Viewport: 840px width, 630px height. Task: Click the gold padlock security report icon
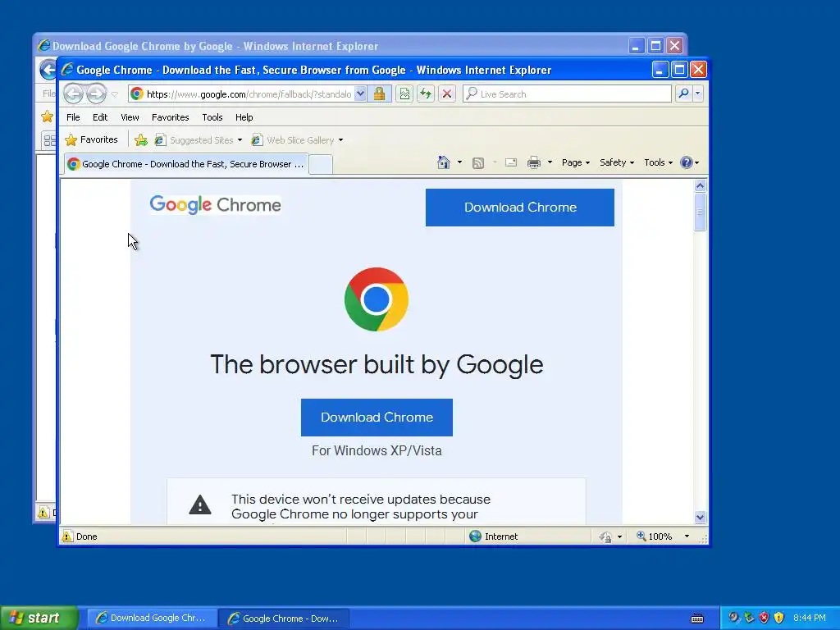(x=379, y=94)
